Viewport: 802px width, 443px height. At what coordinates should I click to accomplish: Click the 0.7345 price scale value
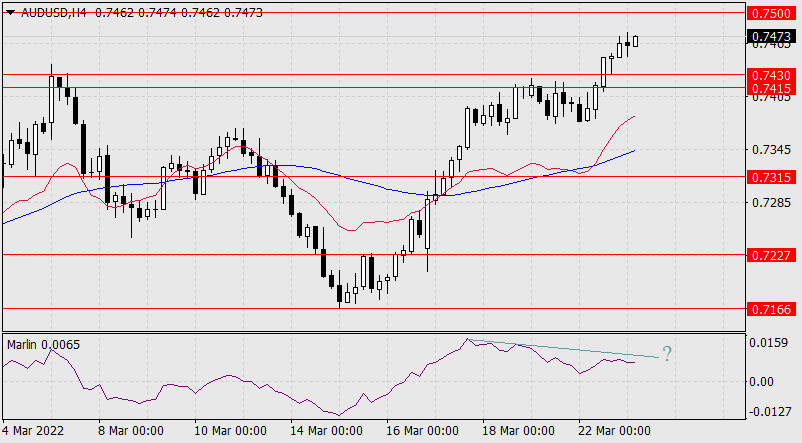coord(771,150)
